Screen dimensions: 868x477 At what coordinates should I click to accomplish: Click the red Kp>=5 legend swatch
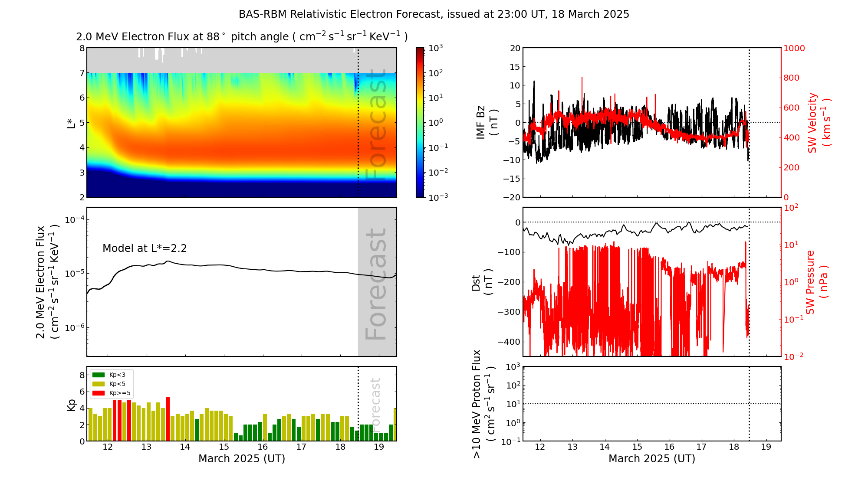point(99,393)
